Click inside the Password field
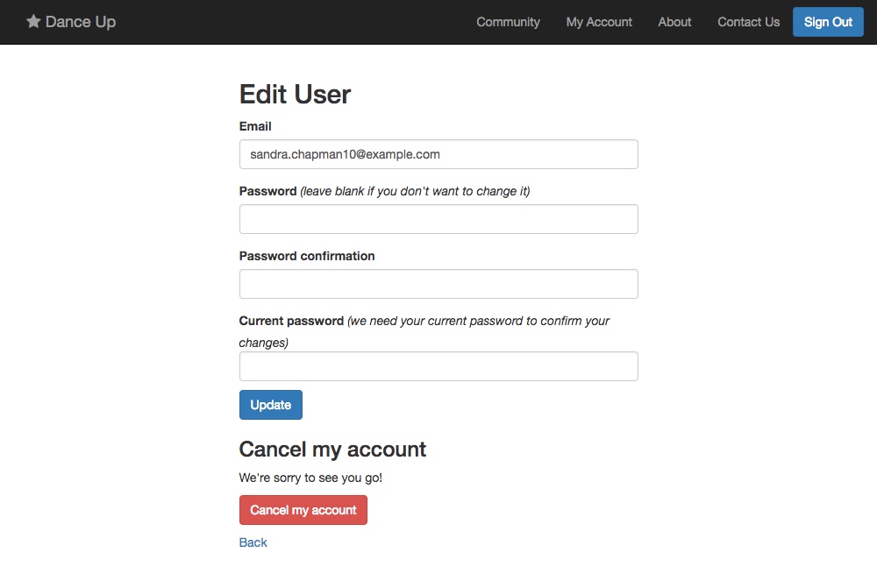Screen dimensions: 877x588 [x=438, y=218]
